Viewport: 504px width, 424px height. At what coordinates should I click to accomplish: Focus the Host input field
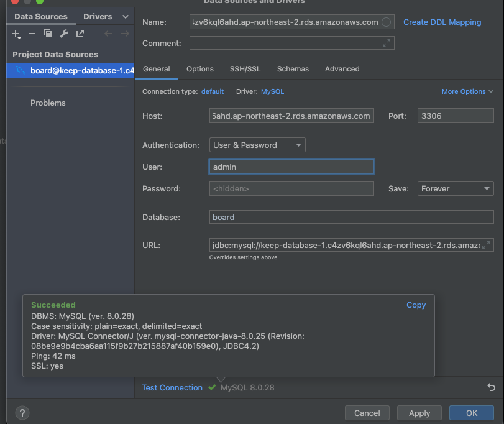pyautogui.click(x=291, y=116)
